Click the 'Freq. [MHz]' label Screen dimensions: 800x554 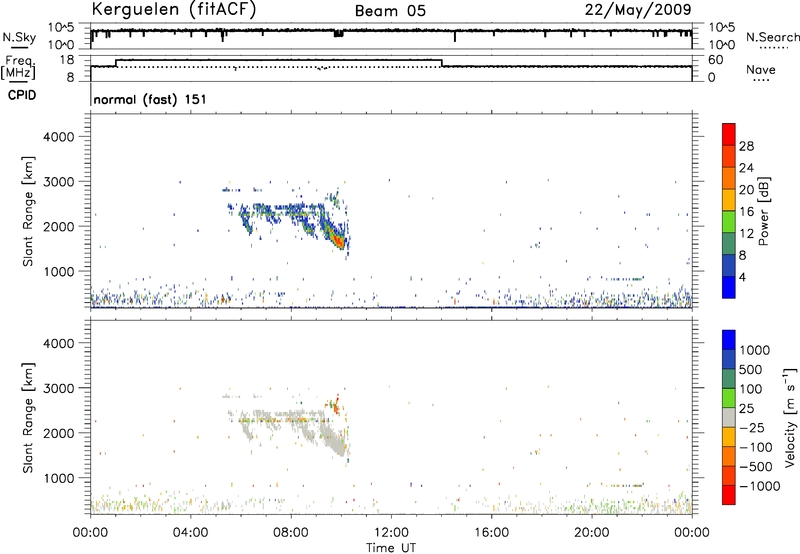[19, 67]
